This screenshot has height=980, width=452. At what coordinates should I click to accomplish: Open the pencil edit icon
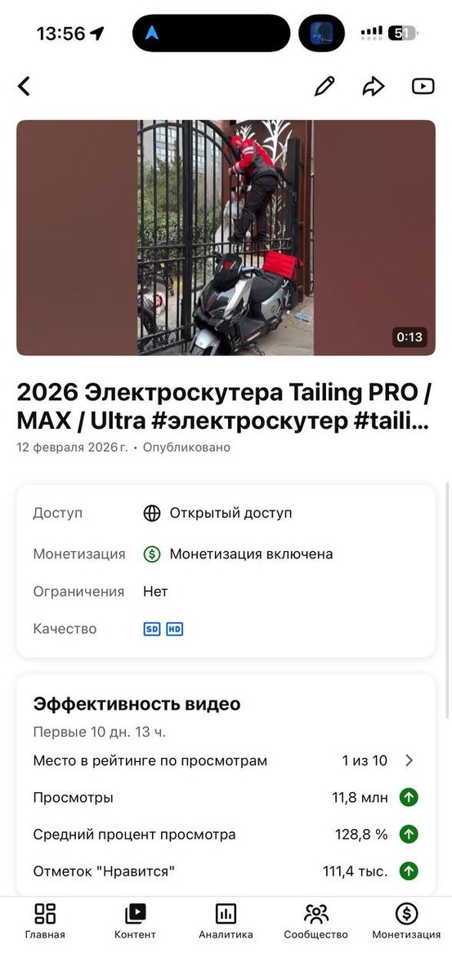(x=324, y=86)
